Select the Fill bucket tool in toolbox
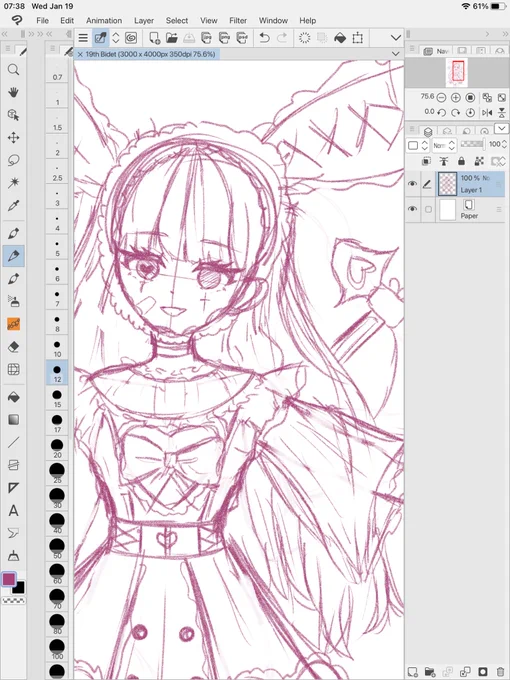Image resolution: width=510 pixels, height=680 pixels. 13,397
